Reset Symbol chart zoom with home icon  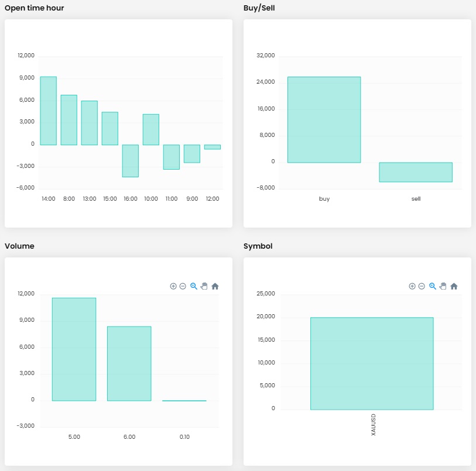(454, 286)
